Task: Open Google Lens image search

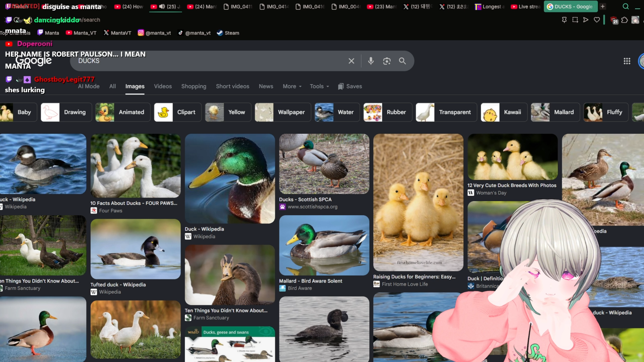Action: 387,61
